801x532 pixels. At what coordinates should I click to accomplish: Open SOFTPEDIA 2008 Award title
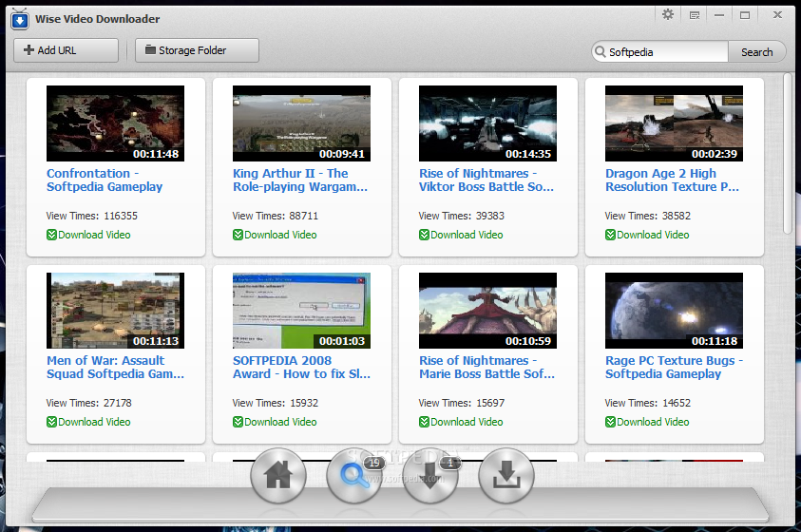coord(301,368)
